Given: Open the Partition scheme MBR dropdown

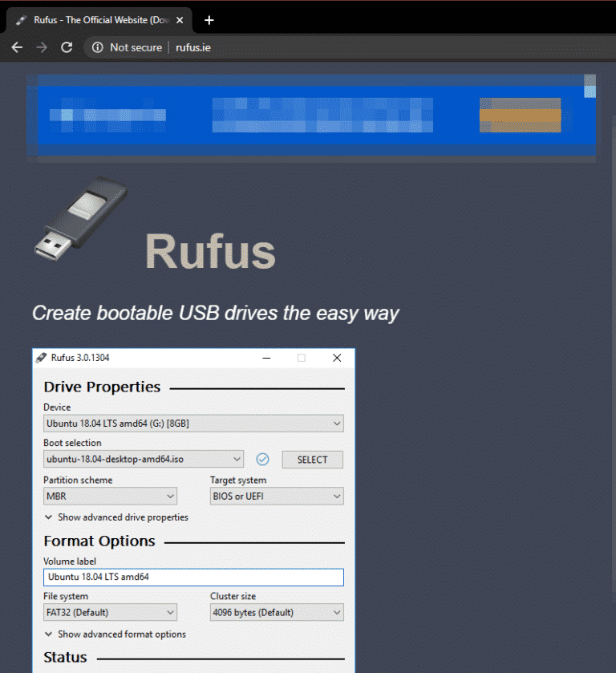Looking at the screenshot, I should [110, 497].
